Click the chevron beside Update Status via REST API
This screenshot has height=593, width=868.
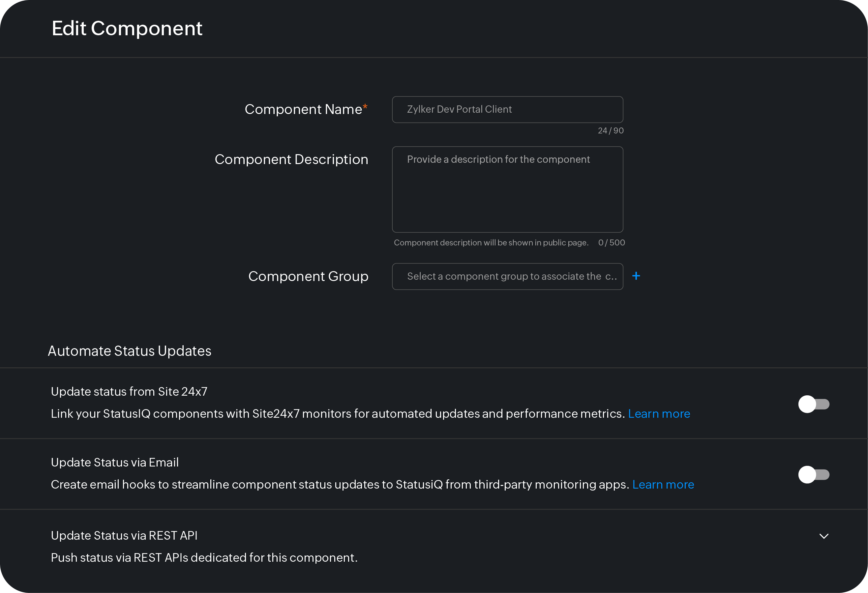(x=823, y=536)
